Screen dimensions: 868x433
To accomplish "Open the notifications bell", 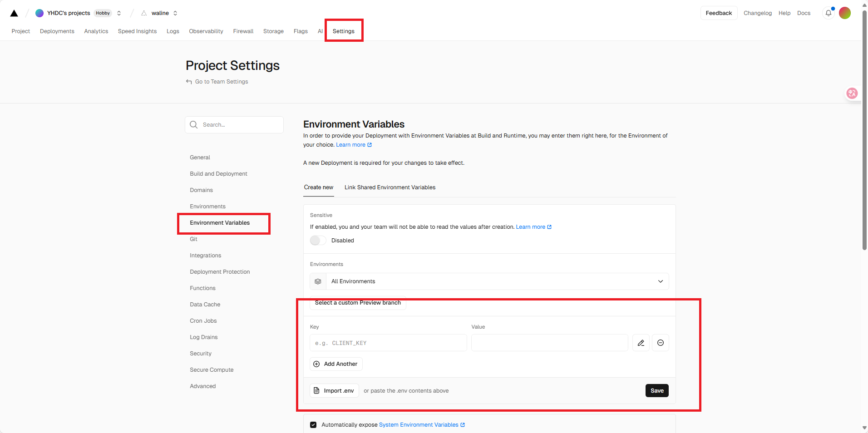I will [828, 13].
